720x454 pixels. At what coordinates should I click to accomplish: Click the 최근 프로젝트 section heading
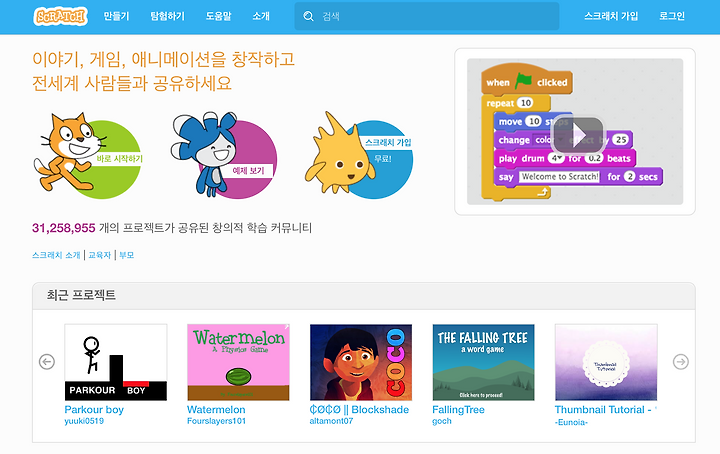pyautogui.click(x=81, y=295)
